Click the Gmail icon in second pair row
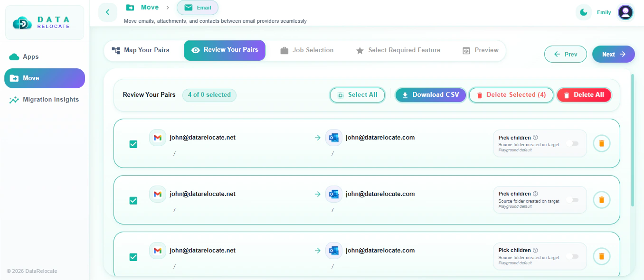Screen dimensions: 644x280 click(158, 194)
